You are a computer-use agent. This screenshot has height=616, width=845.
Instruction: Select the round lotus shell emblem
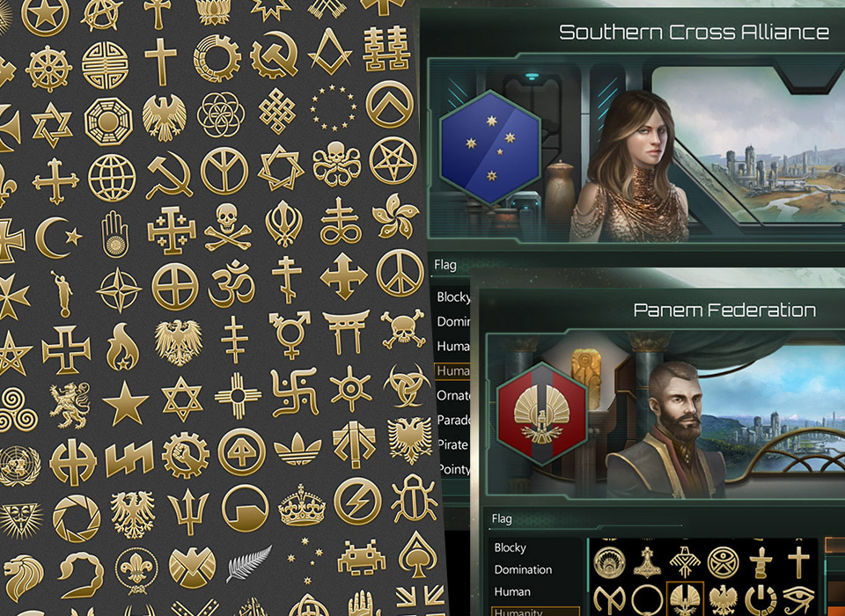[609, 562]
